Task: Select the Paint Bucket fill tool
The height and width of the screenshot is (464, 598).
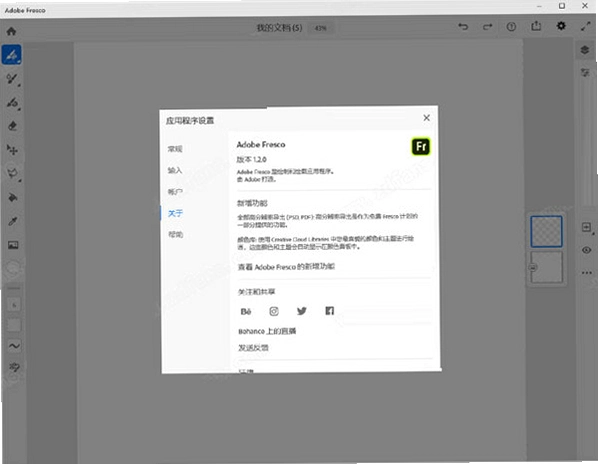Action: [x=13, y=197]
